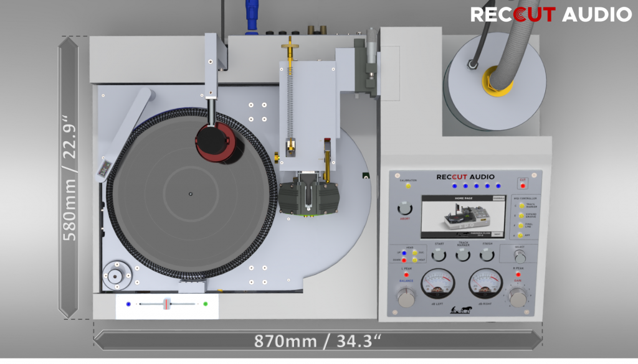Viewport: 638px width, 364px height.
Task: Click the horse-and-plow logo on the panel
Action: (x=461, y=310)
